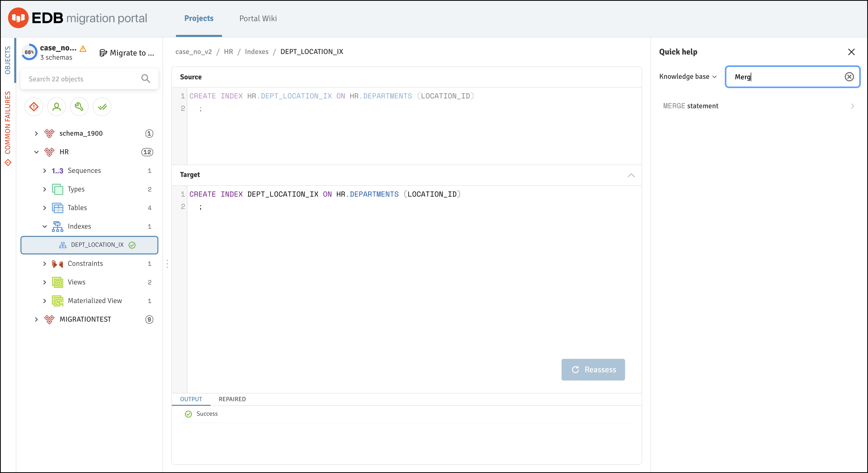
Task: Click the Common Failures diamond icon
Action: [x=8, y=163]
